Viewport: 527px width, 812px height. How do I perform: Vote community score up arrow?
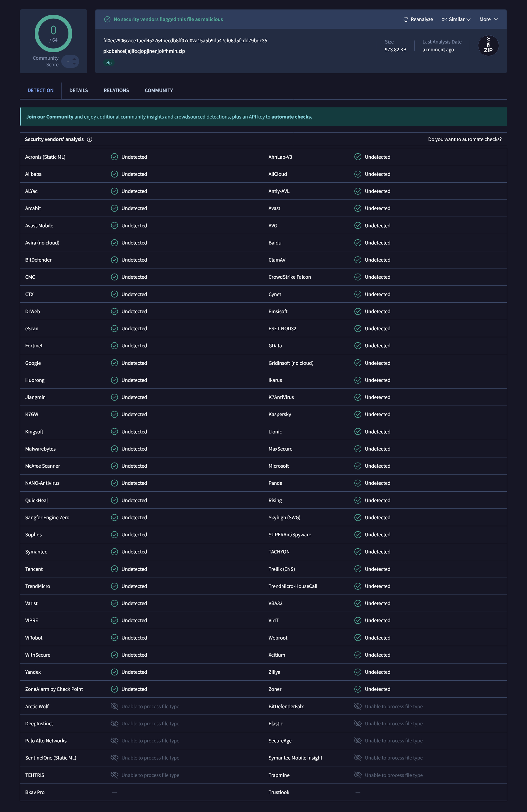click(74, 59)
